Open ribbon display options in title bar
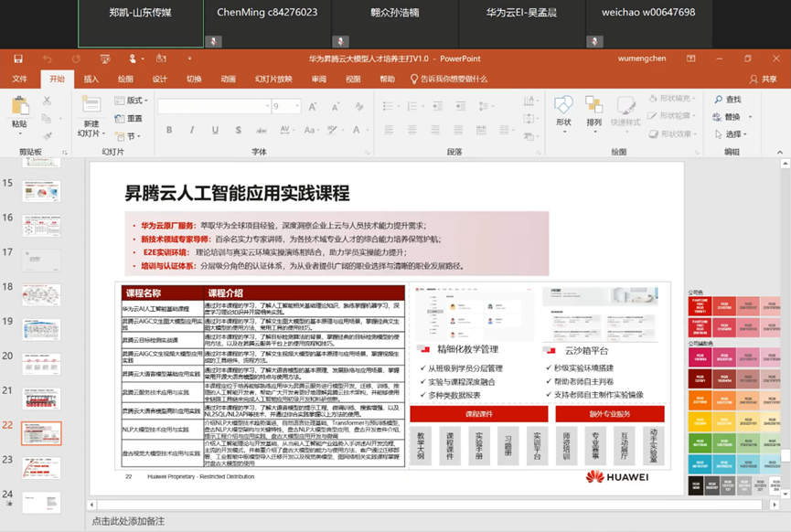This screenshot has width=791, height=532. (x=691, y=59)
